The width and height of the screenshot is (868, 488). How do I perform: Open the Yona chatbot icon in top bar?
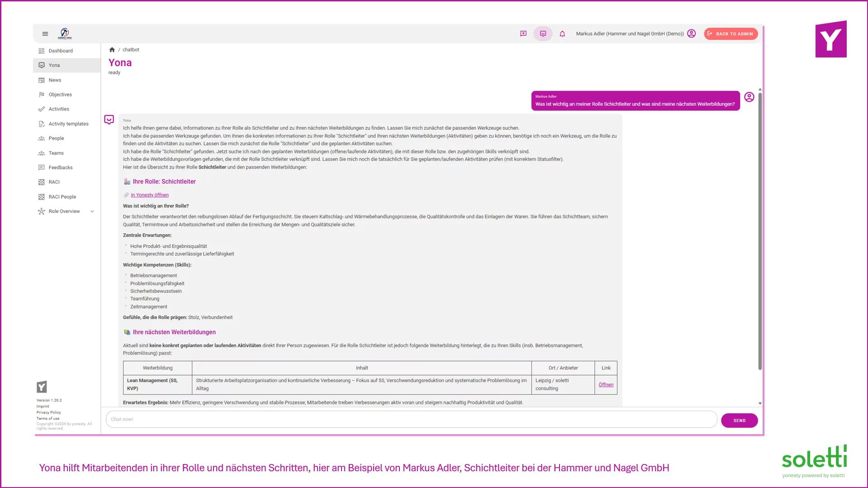tap(543, 34)
